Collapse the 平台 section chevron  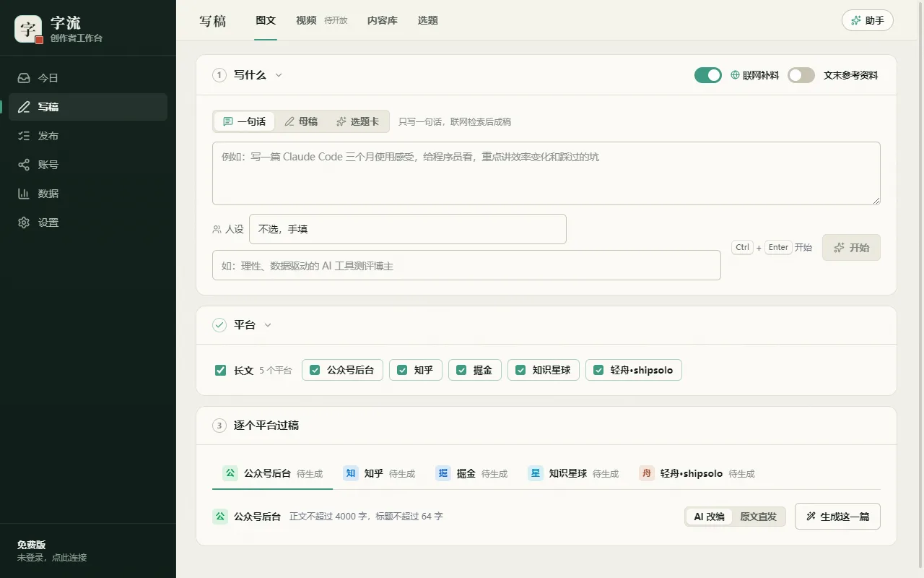[268, 325]
